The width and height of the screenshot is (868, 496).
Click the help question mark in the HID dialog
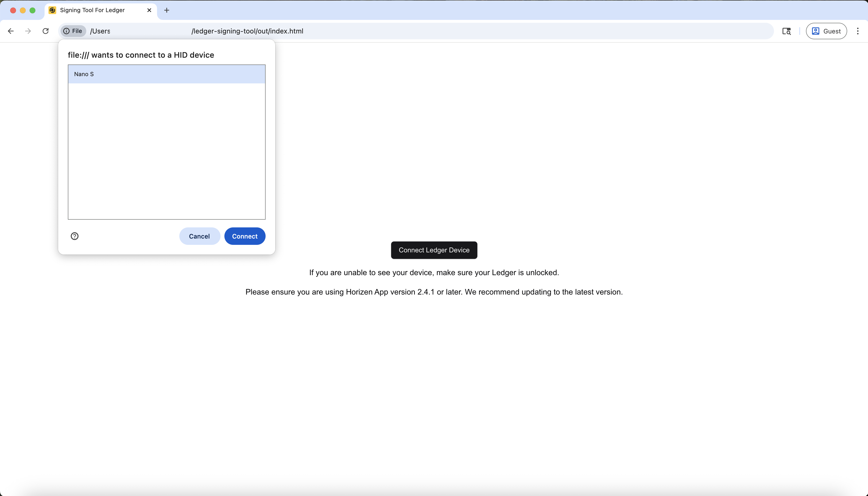coord(74,236)
